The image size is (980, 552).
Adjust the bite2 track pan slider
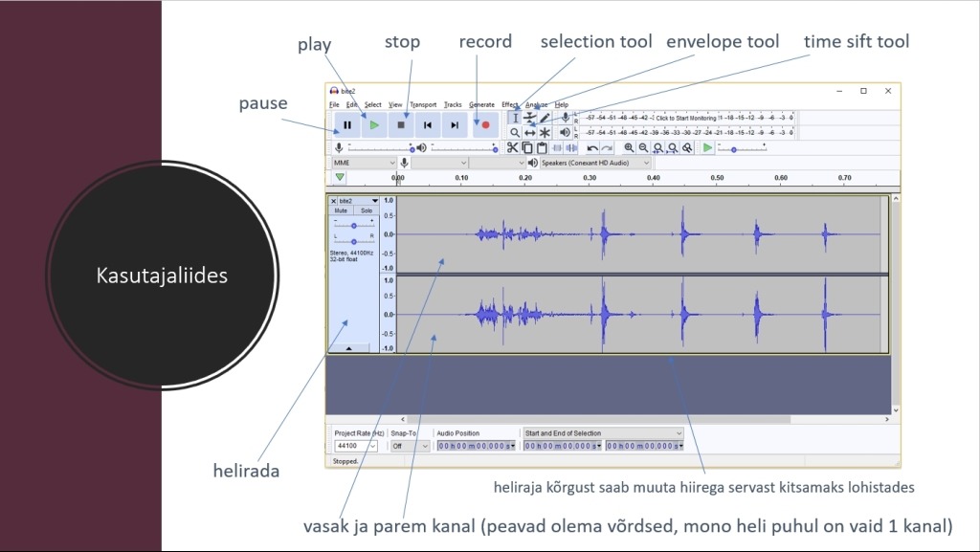click(354, 241)
